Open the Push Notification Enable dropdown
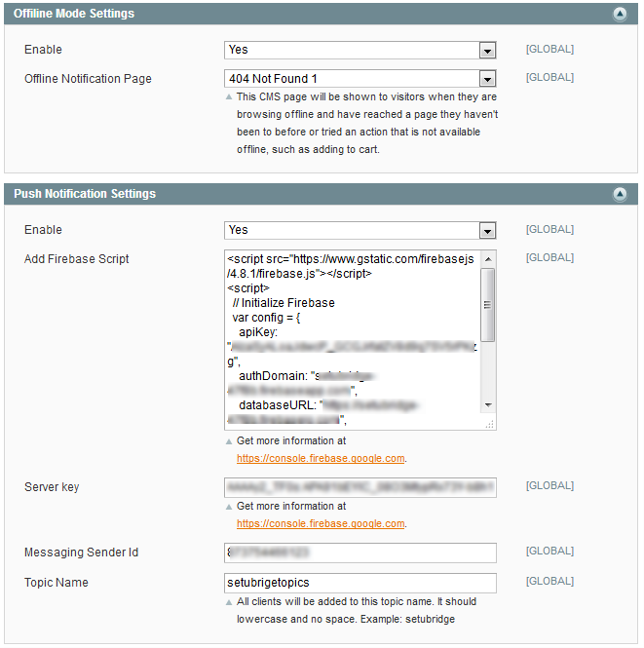 pyautogui.click(x=360, y=231)
